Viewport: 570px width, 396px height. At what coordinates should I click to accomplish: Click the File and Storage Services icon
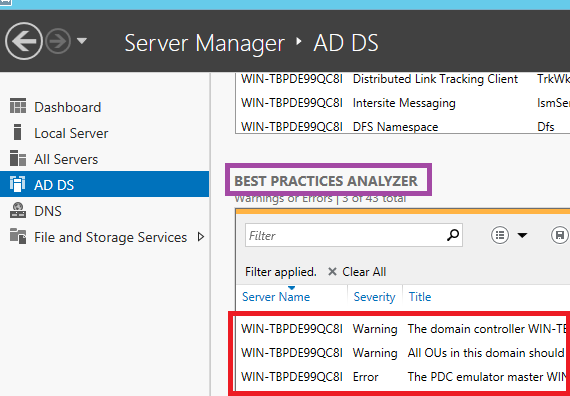18,236
